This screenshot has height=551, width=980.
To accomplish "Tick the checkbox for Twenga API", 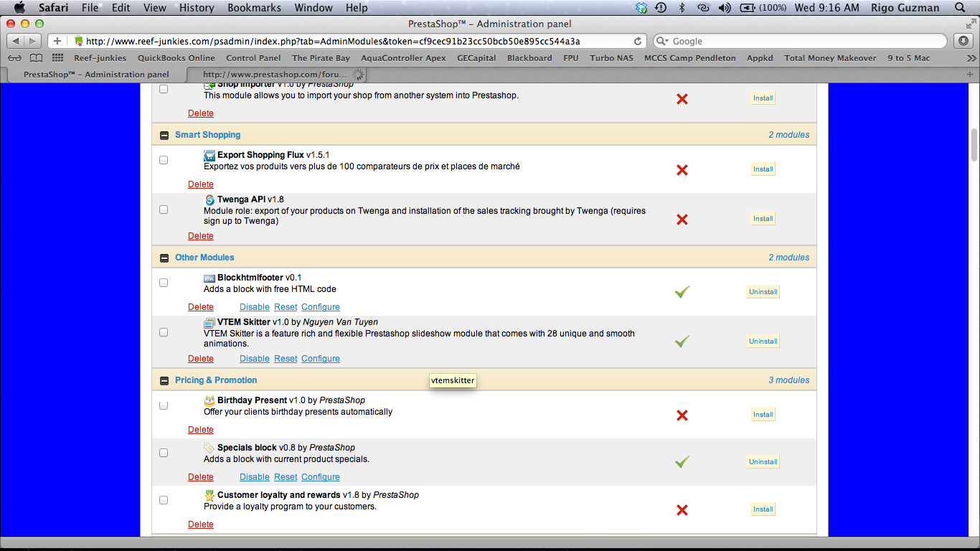I will (x=164, y=209).
